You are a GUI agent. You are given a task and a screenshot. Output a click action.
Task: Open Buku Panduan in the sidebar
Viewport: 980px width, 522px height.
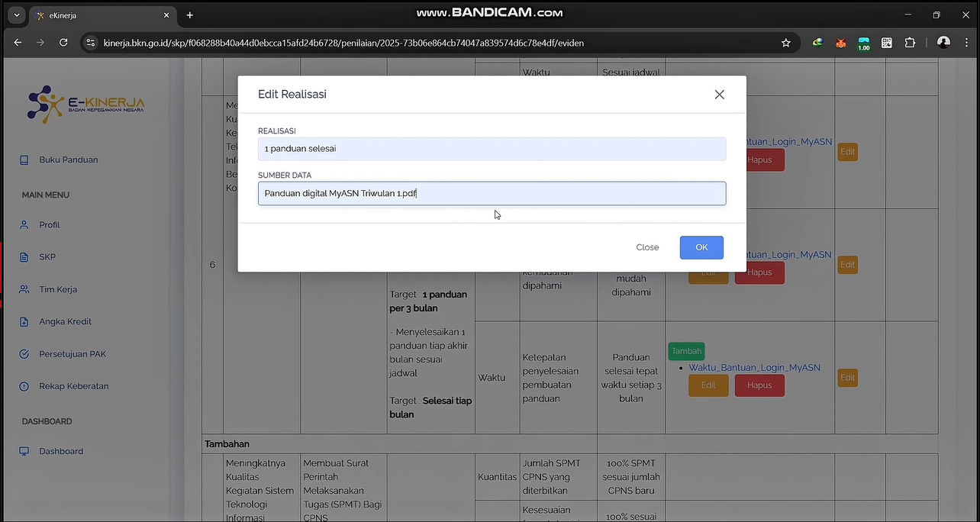[68, 159]
